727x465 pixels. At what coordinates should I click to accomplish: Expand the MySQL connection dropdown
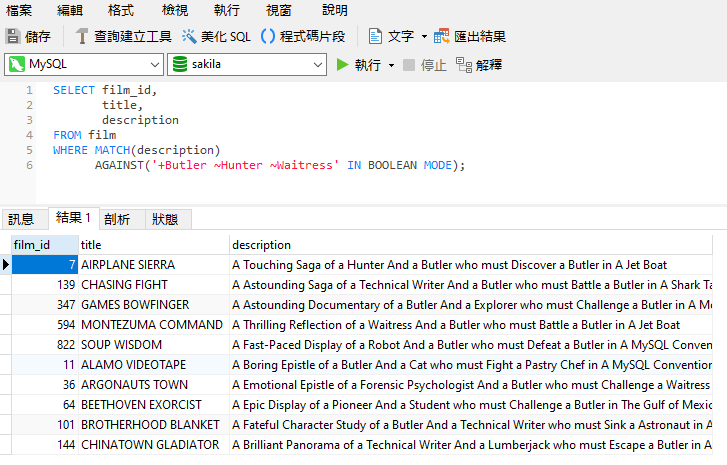153,64
